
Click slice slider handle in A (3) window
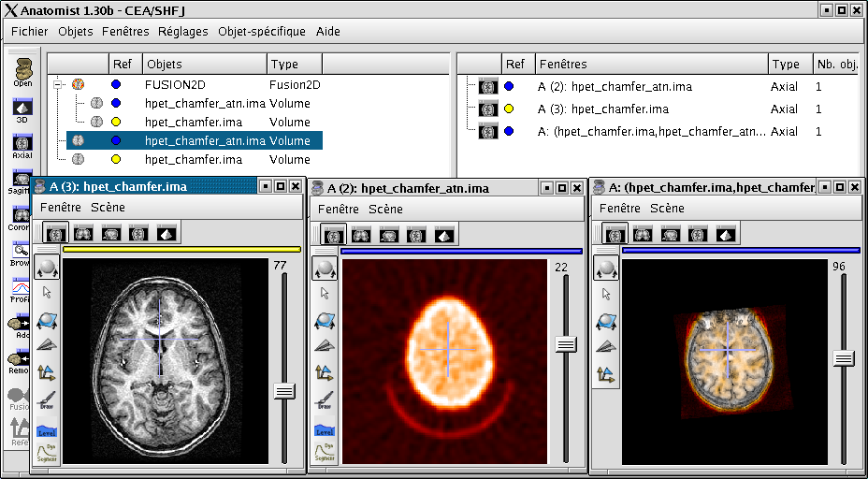[284, 391]
